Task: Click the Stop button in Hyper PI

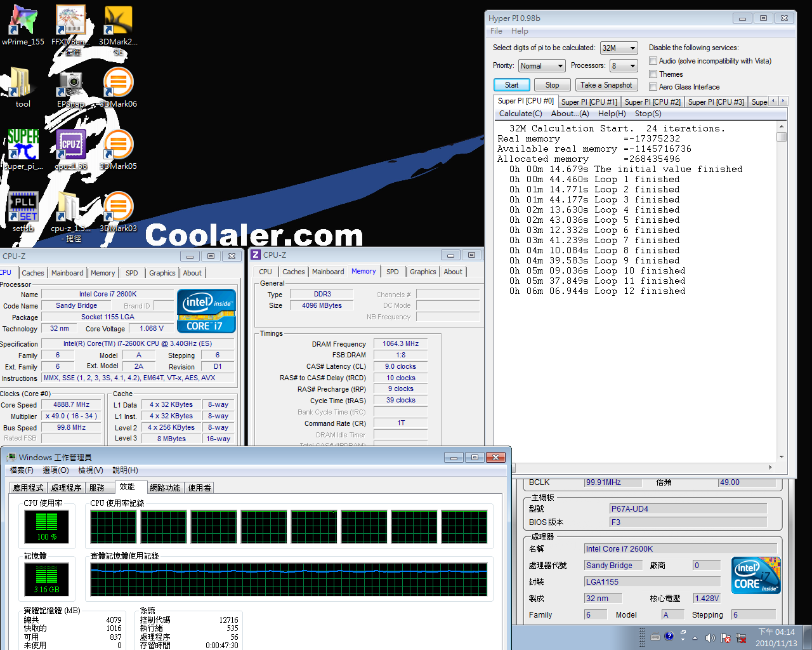Action: 552,85
